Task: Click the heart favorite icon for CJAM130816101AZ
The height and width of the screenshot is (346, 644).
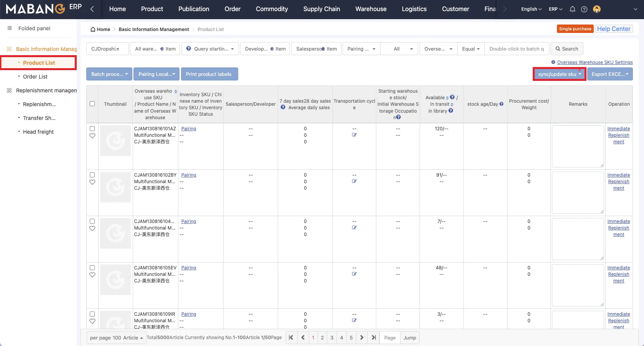Action: tap(92, 136)
